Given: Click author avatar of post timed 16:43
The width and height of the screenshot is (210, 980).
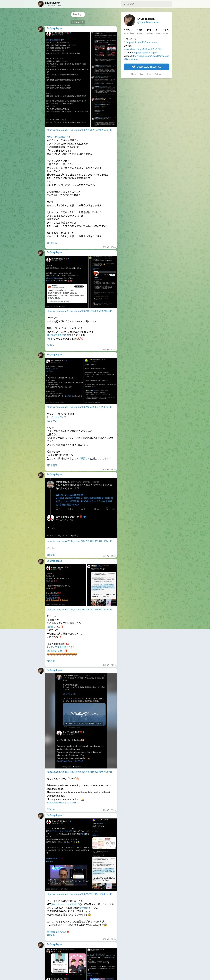Looking at the screenshot, I should click(x=41, y=29).
